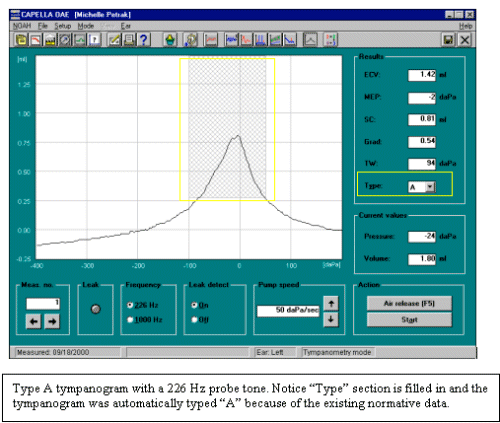Viewport: 500px width, 423px height.
Task: Click the floppy disk save icon
Action: pos(449,40)
